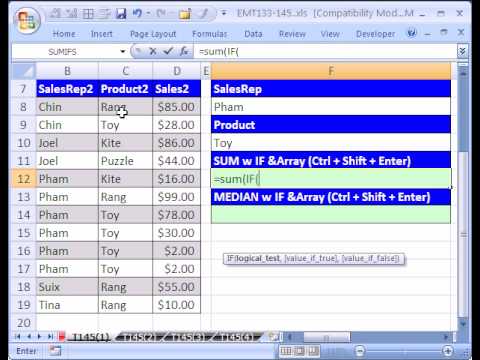
Task: Select column B header
Action: tap(67, 71)
